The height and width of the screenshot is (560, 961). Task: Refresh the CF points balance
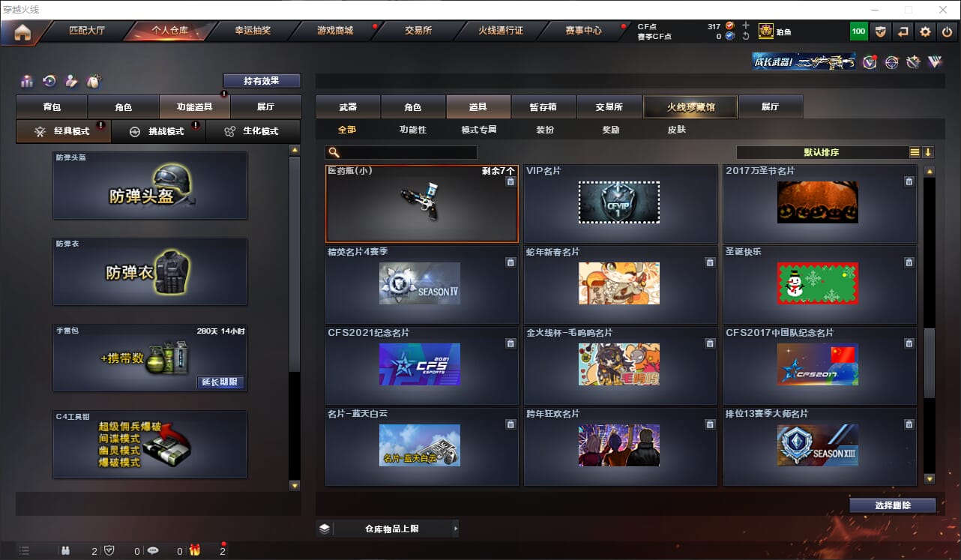[x=745, y=36]
